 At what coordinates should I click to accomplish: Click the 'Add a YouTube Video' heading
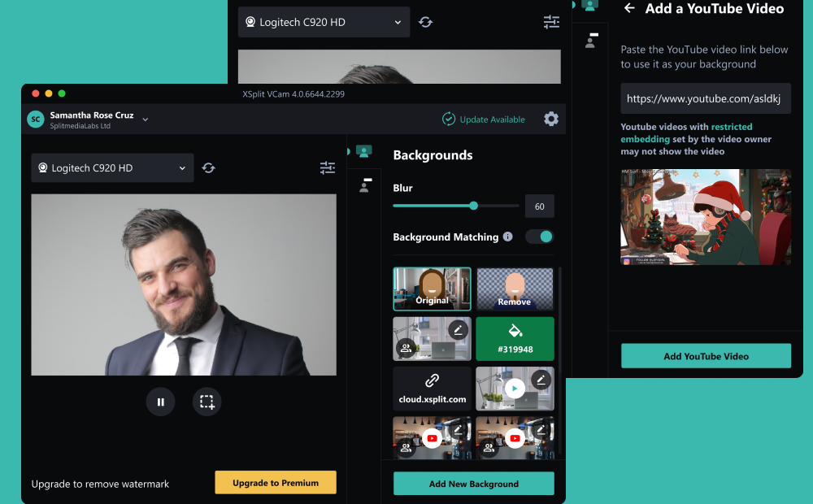715,8
